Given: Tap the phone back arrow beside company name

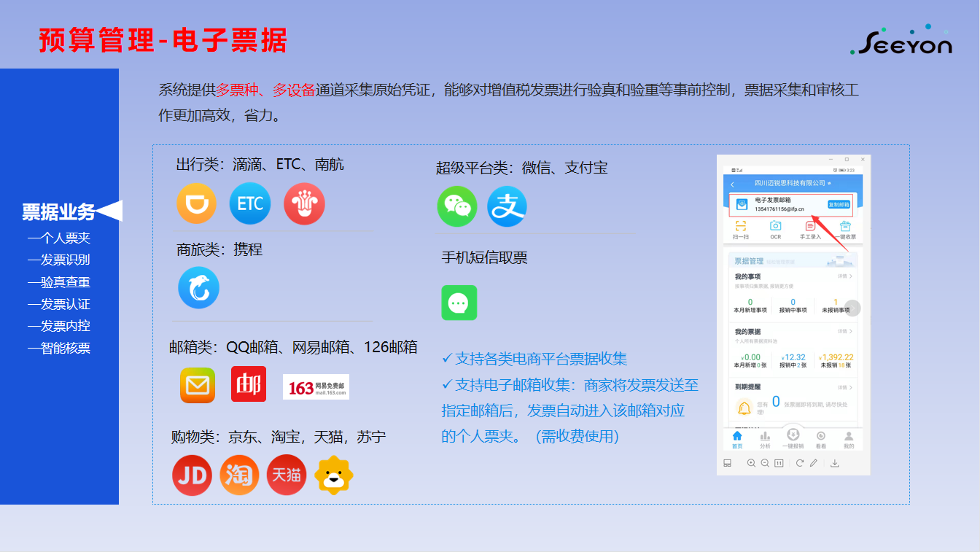Looking at the screenshot, I should (732, 184).
